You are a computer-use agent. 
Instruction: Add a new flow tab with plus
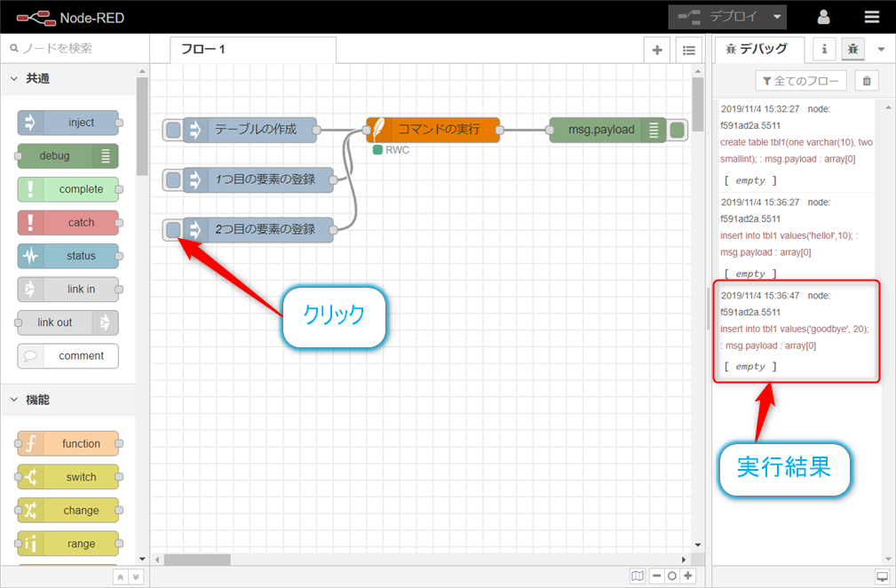[x=657, y=51]
